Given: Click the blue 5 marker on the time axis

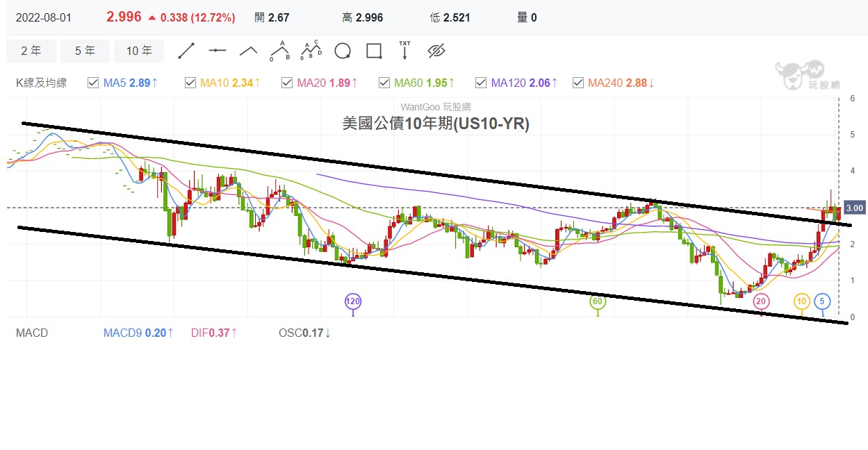Looking at the screenshot, I should coord(823,301).
